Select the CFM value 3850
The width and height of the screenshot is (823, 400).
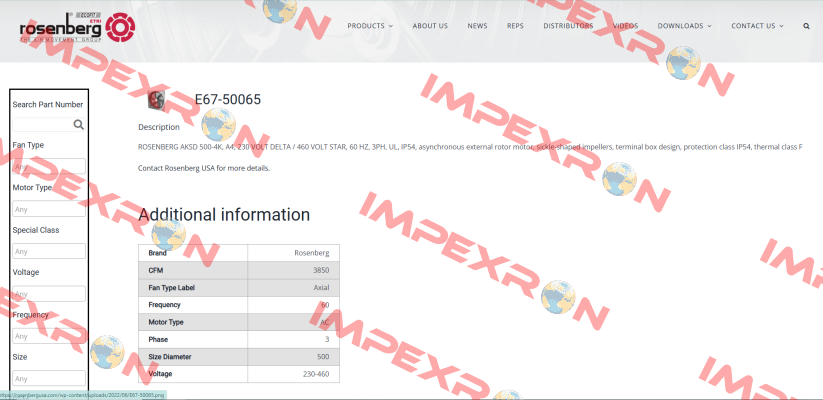point(322,270)
